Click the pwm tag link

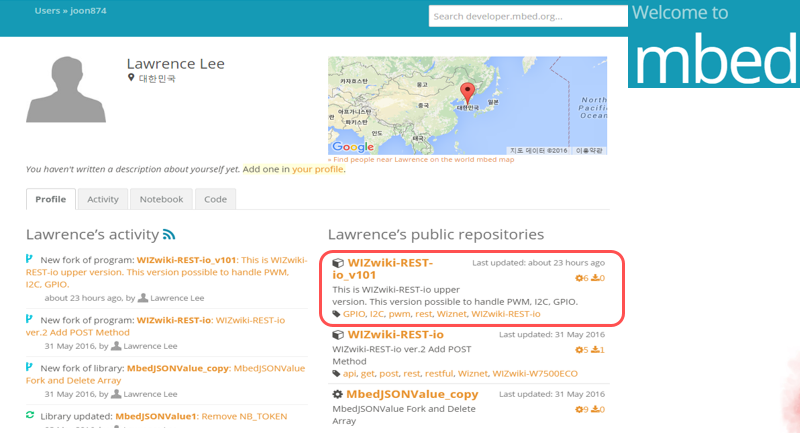(x=399, y=314)
